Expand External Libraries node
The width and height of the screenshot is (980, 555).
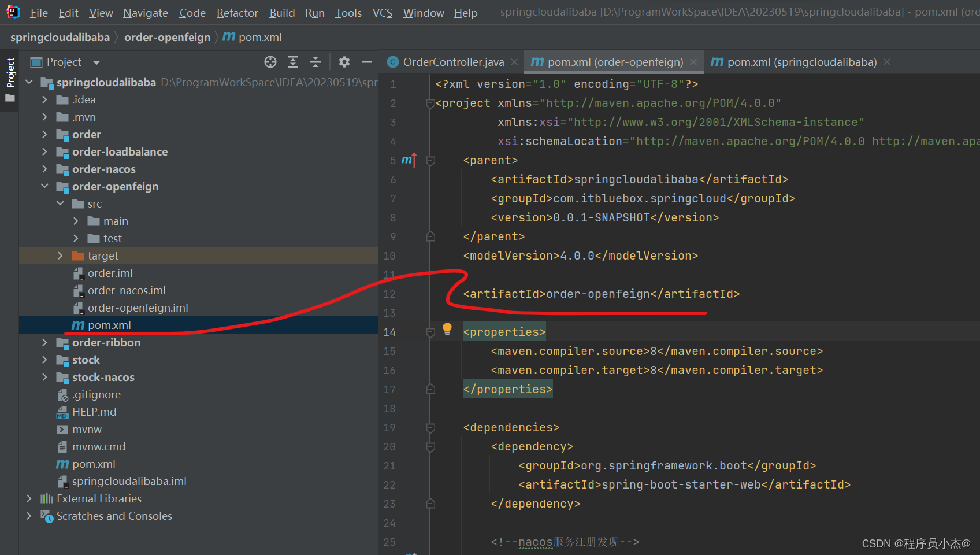[29, 498]
